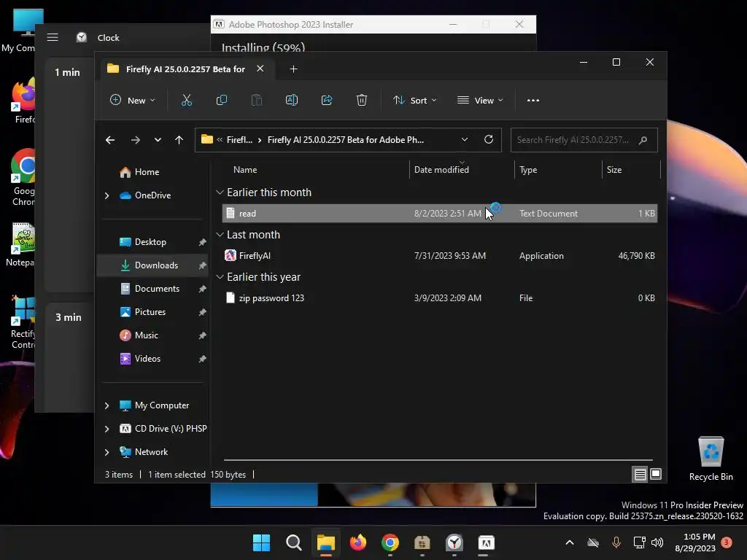
Task: Click the search magnifier in Explorer search box
Action: 643,140
